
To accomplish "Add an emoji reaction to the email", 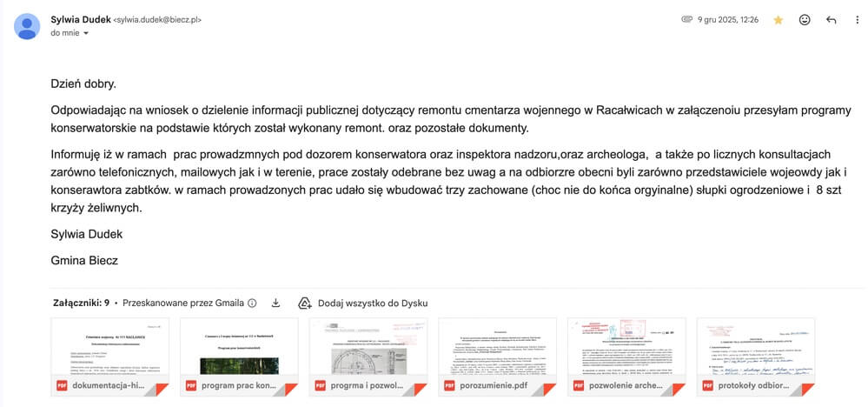I will 805,19.
